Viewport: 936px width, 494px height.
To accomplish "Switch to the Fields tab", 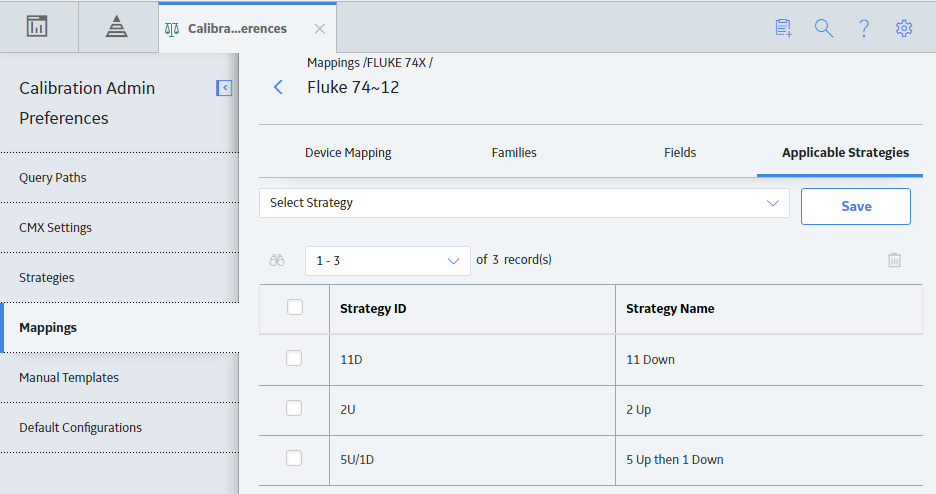I will click(x=680, y=153).
